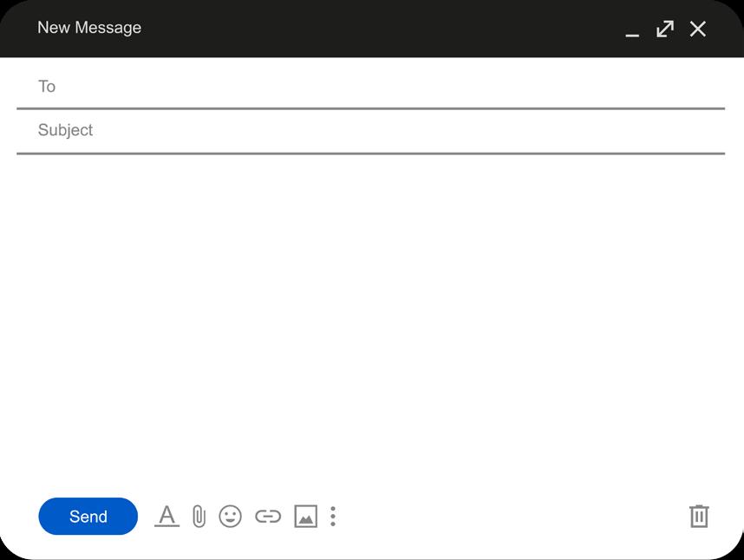
Task: Open more options three-dot menu
Action: [333, 517]
